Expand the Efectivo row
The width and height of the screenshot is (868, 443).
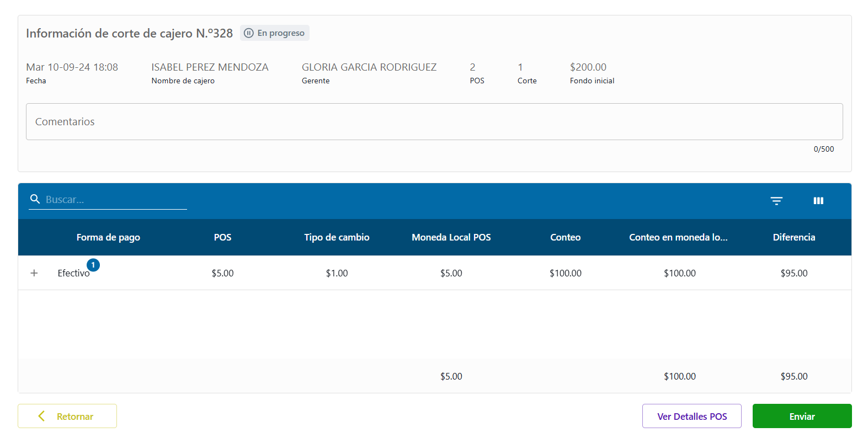(34, 273)
